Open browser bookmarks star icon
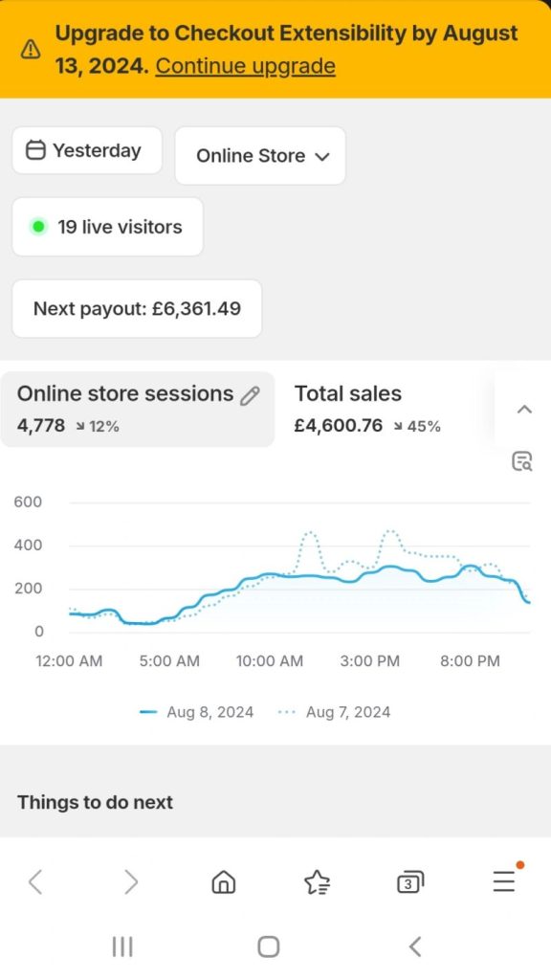This screenshot has height=980, width=551. (318, 882)
